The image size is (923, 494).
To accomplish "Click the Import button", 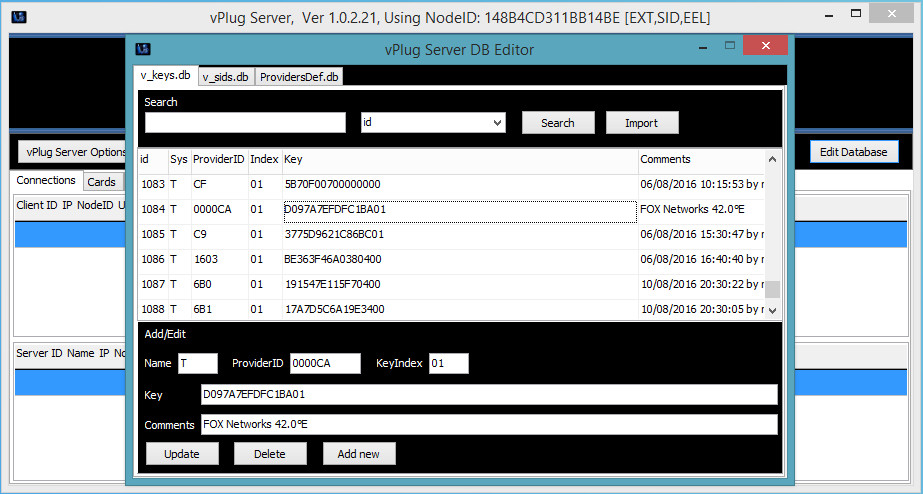I will tap(642, 123).
